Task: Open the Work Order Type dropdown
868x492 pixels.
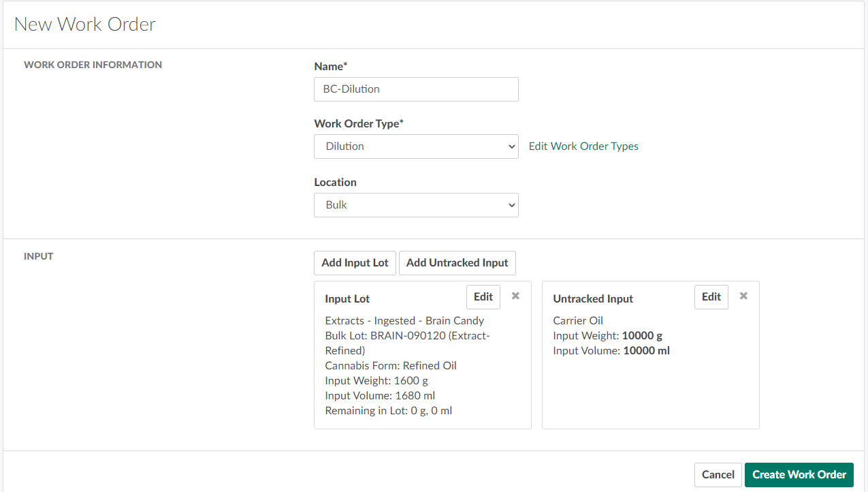Action: (416, 147)
